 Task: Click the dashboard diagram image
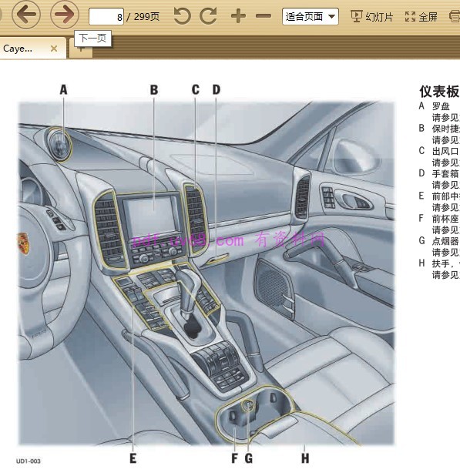[206, 273]
